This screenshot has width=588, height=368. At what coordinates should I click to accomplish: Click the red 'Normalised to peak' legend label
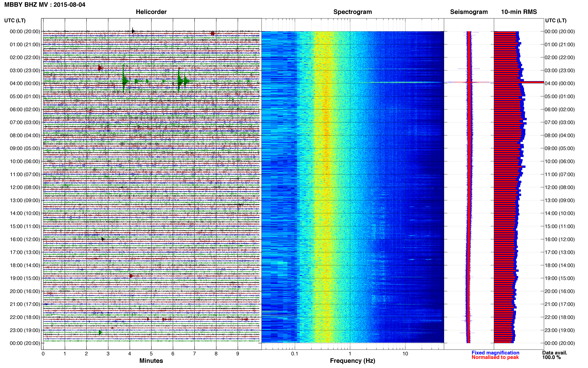[495, 357]
